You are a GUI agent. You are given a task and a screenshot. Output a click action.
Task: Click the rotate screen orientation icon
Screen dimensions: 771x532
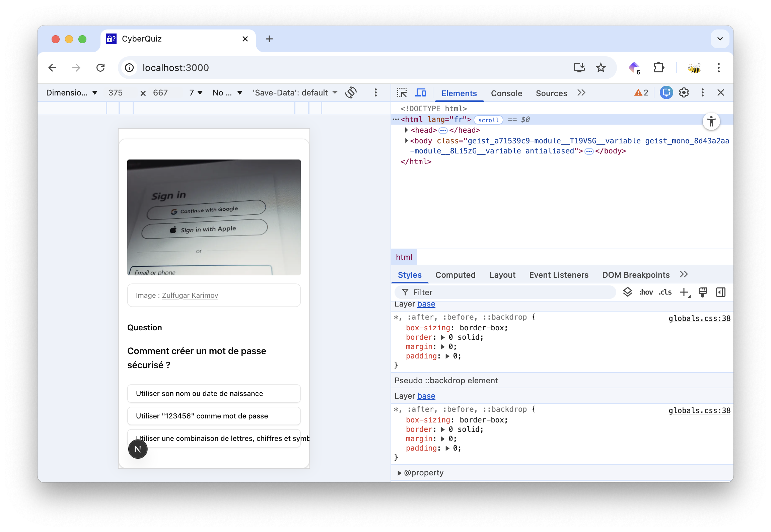(351, 92)
